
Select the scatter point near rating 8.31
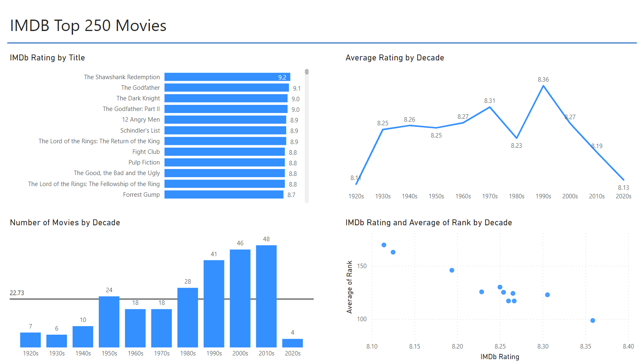point(547,295)
